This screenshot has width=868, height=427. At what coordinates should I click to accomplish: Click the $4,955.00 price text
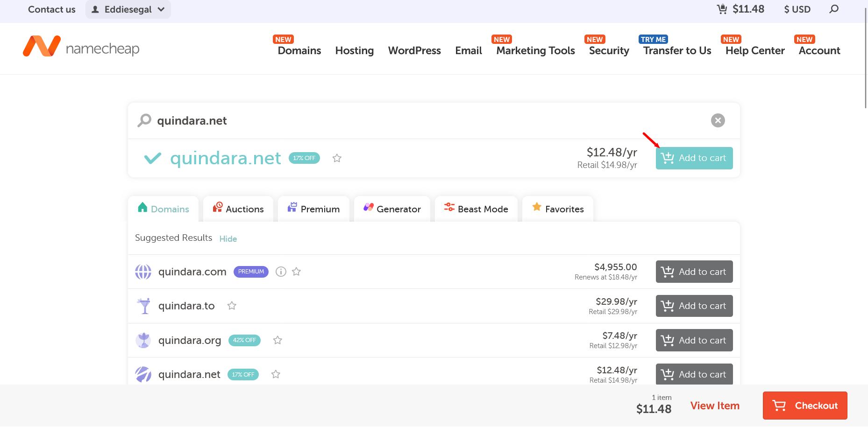pos(615,267)
